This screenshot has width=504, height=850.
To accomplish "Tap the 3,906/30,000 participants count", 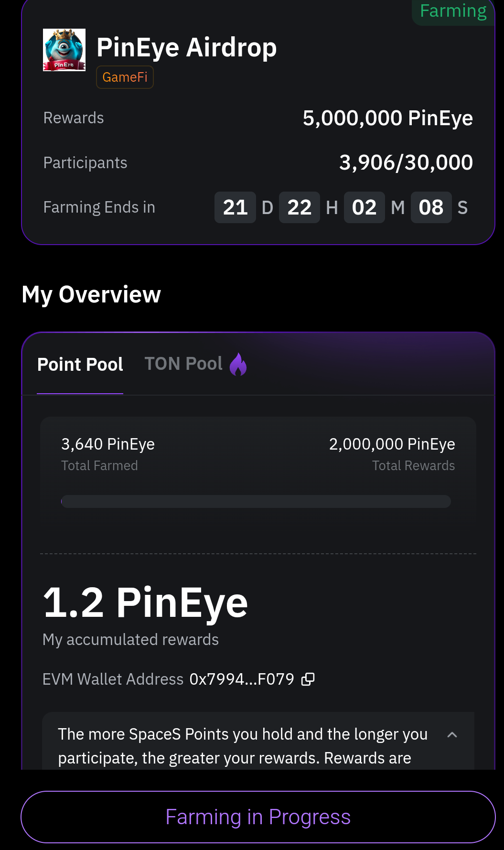I will pos(406,163).
